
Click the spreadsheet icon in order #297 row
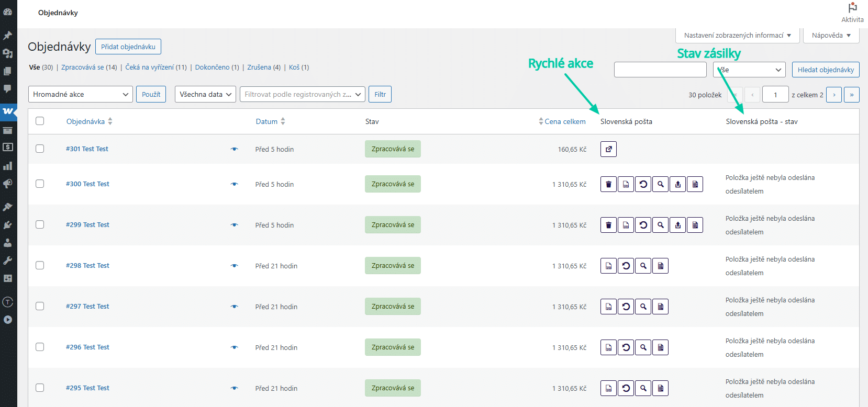[x=660, y=307]
